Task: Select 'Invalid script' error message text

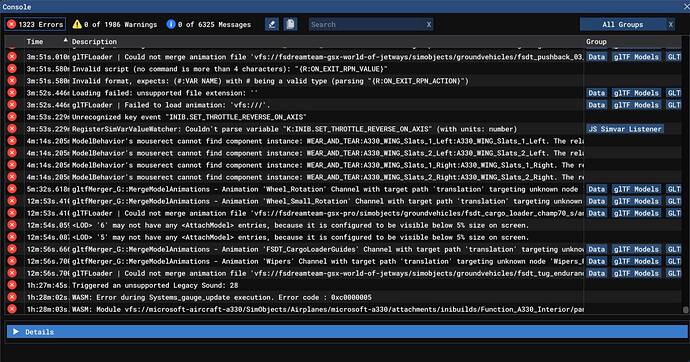Action: [x=230, y=69]
